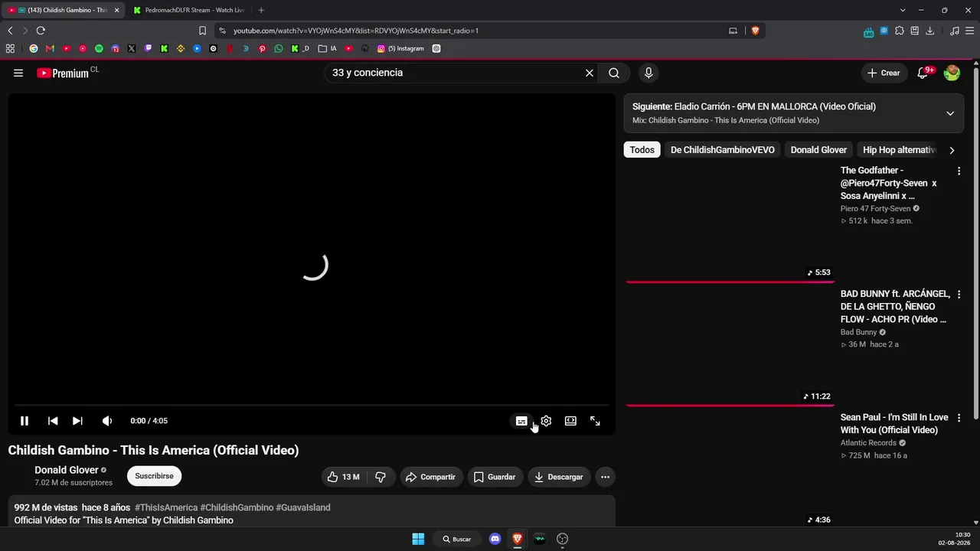Mute the video volume
The image size is (980, 551).
point(107,421)
